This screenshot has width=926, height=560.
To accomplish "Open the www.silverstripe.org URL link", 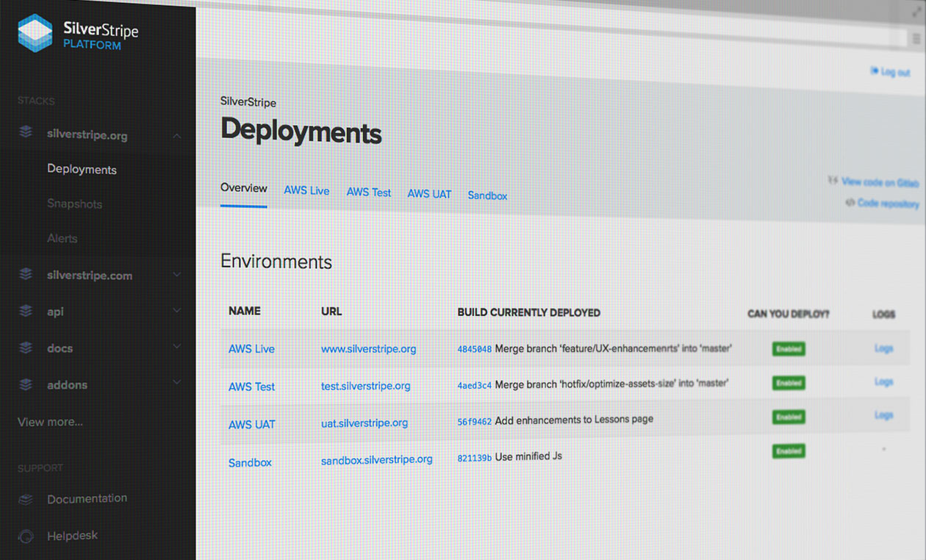I will coord(368,348).
